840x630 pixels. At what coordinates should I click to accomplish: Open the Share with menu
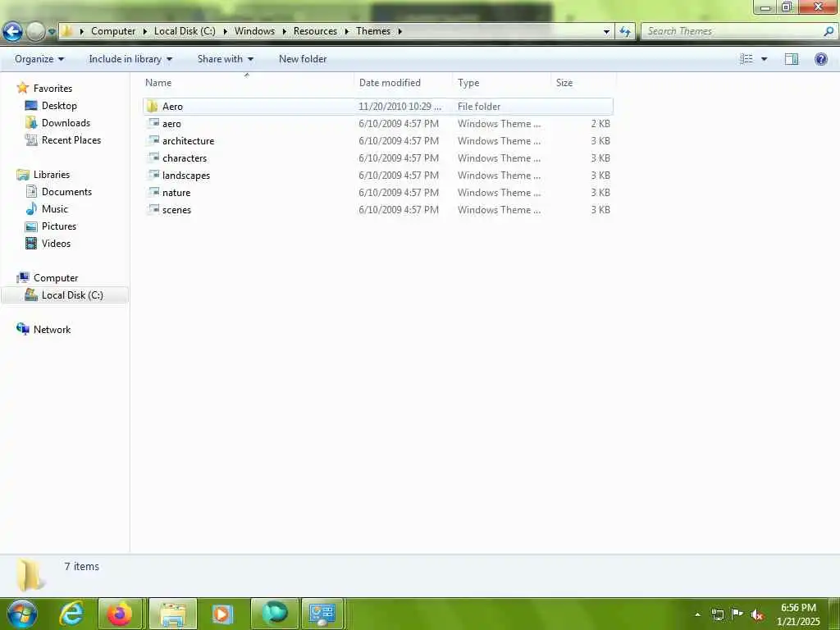pos(225,59)
